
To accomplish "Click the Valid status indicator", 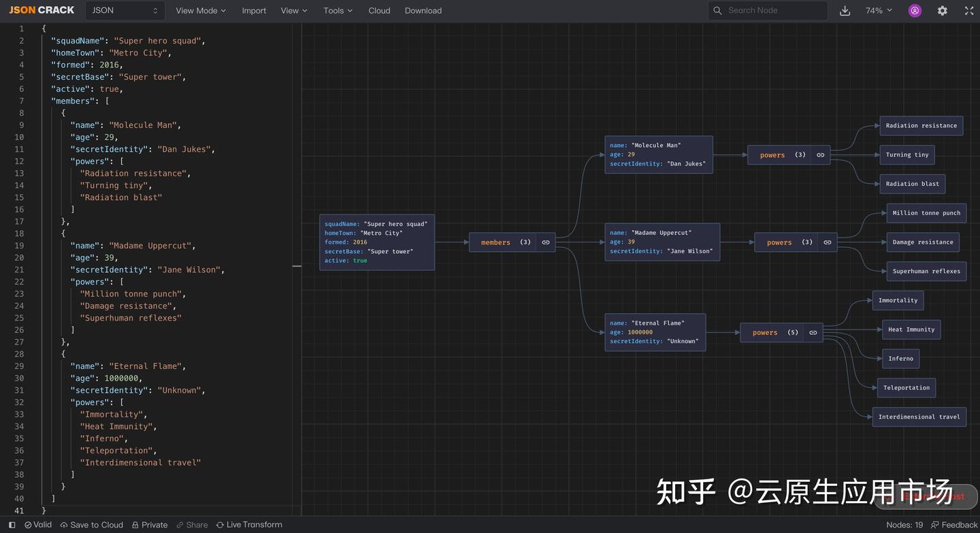I will pyautogui.click(x=38, y=525).
